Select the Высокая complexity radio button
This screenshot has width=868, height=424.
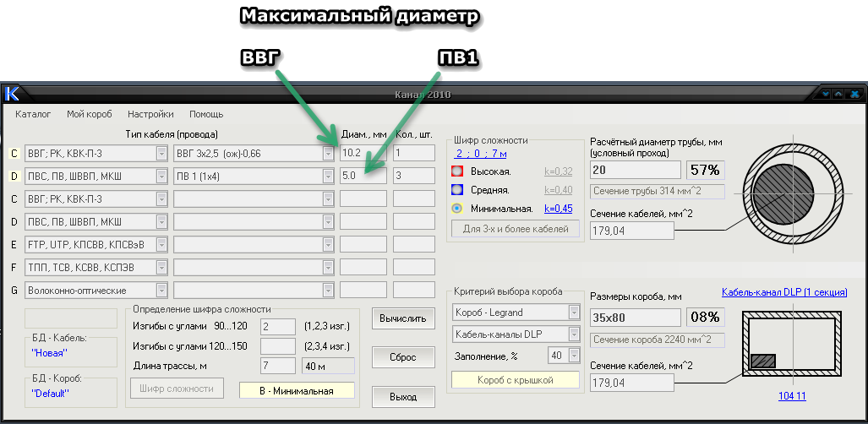(456, 171)
